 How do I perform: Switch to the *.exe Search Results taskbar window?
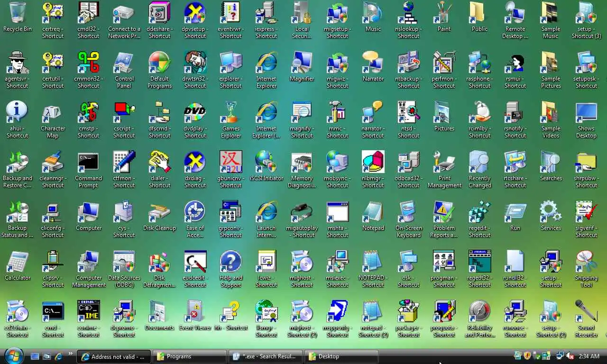tap(266, 356)
